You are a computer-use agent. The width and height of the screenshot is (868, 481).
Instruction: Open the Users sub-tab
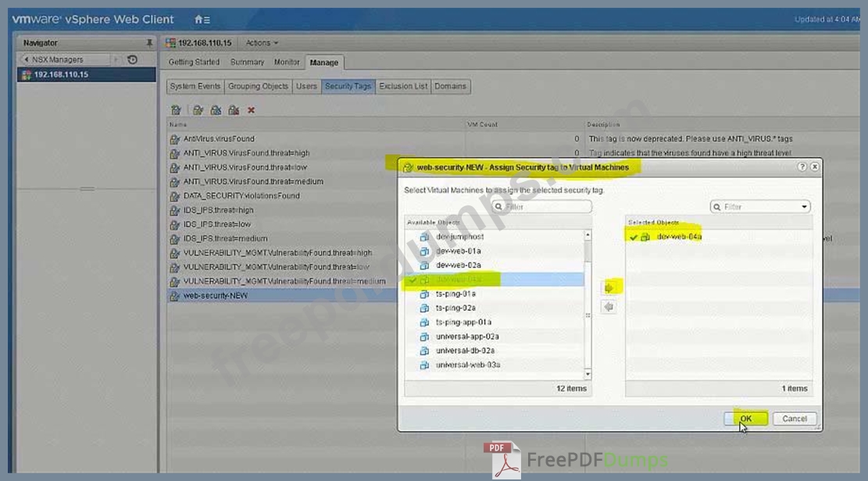point(306,87)
